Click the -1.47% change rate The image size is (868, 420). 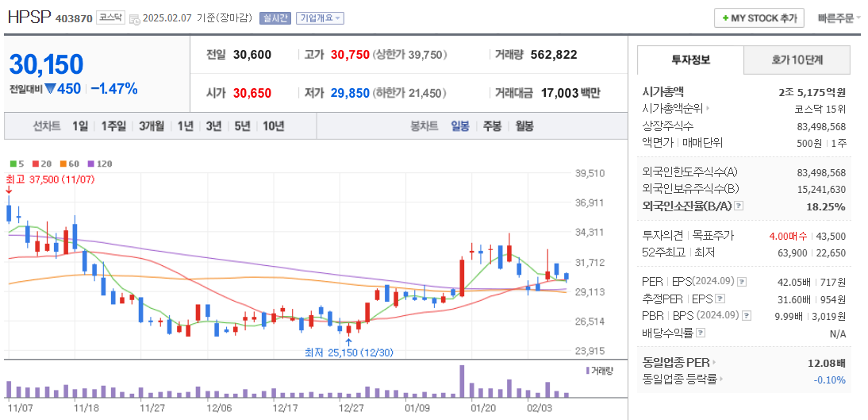click(114, 89)
